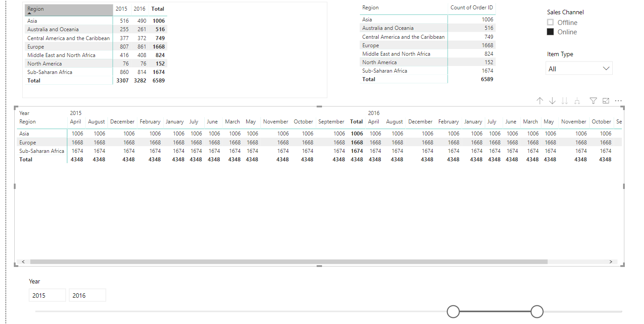Click the upper-bound Year slider handle
The width and height of the screenshot is (644, 324).
537,312
